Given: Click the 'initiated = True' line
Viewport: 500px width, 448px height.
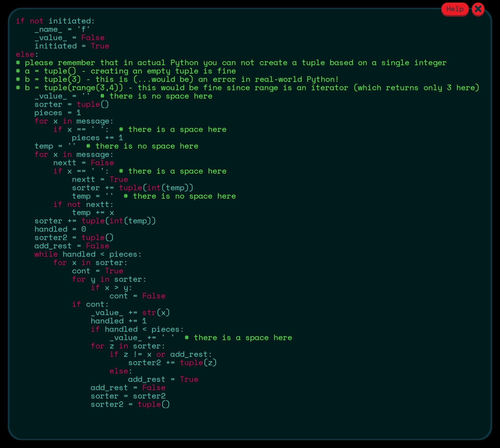Looking at the screenshot, I should [x=72, y=46].
